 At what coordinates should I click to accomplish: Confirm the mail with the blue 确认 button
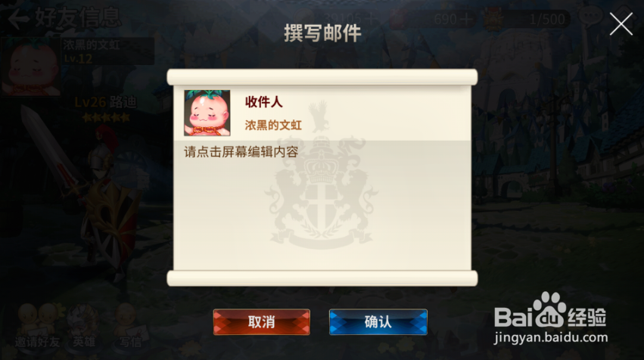click(378, 322)
